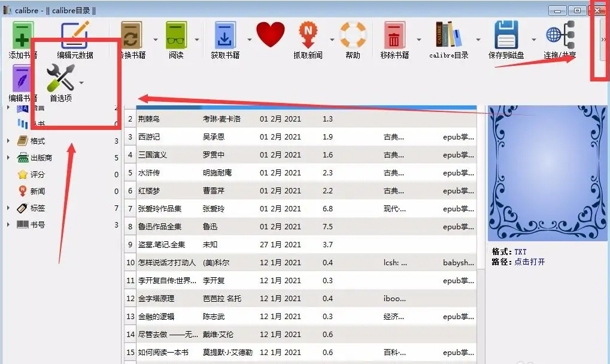The width and height of the screenshot is (610, 364).
Task: Click the 格式 book icon in sidebar
Action: (23, 141)
